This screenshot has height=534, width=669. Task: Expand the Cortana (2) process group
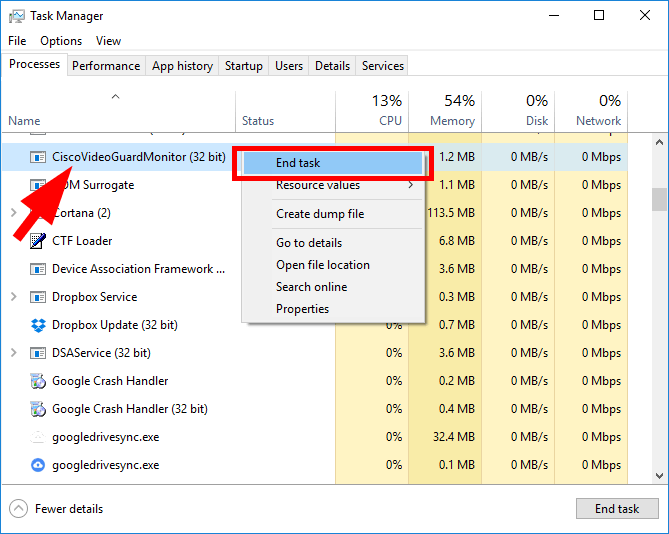tap(14, 212)
